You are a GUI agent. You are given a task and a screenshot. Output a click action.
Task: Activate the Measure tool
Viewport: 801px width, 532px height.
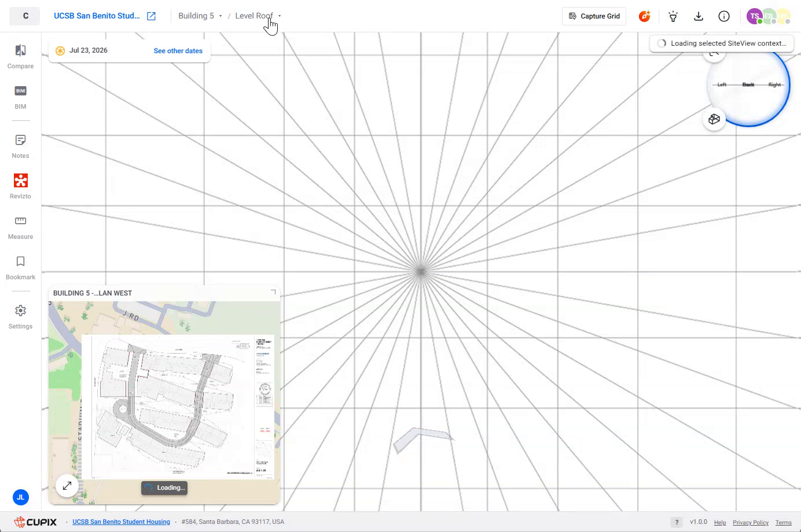[20, 227]
